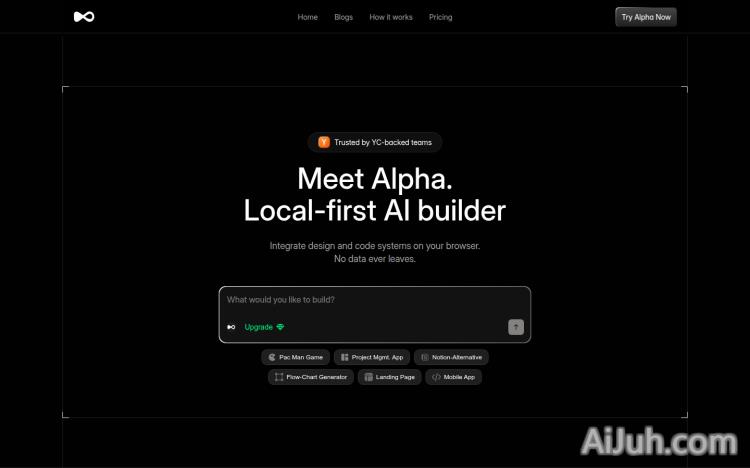Screen dimensions: 750x468
Task: Select the Notion-Alternative suggestion chip
Action: 452,357
